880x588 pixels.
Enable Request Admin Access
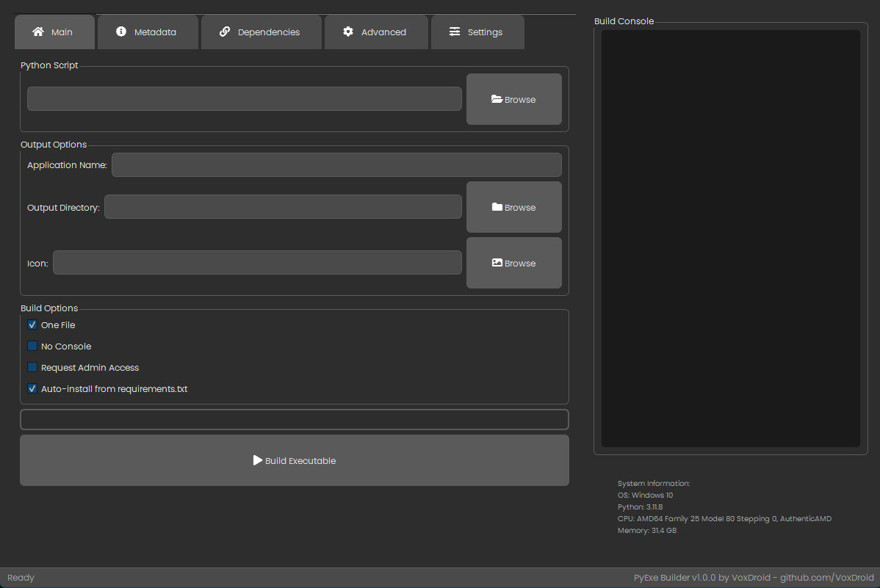click(32, 367)
